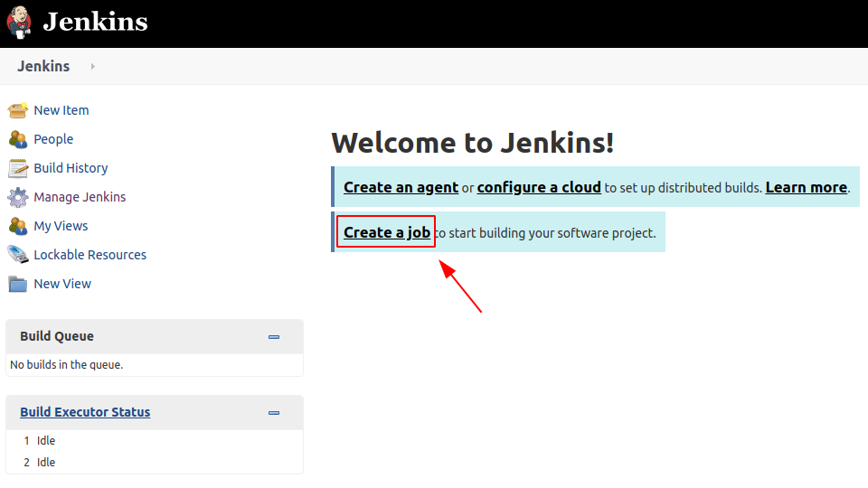868x488 pixels.
Task: Click the Jenkins breadcrumb text
Action: coord(43,67)
